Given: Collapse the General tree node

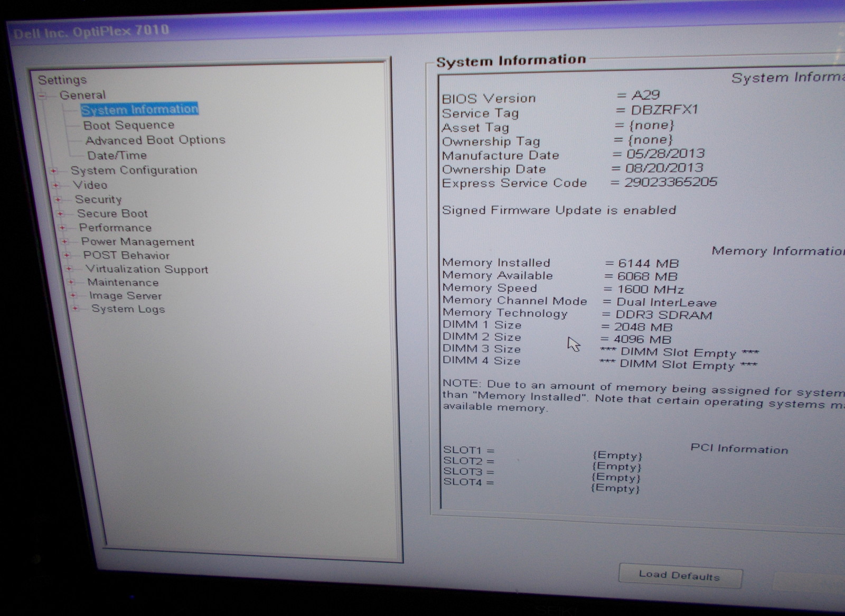Looking at the screenshot, I should 42,96.
